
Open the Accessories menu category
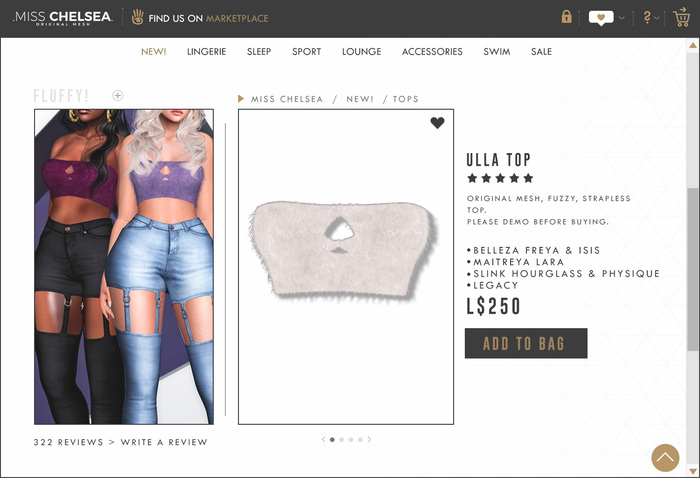432,52
